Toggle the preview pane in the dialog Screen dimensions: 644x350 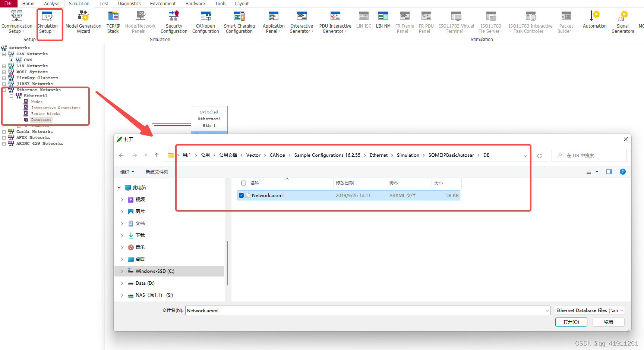[609, 172]
